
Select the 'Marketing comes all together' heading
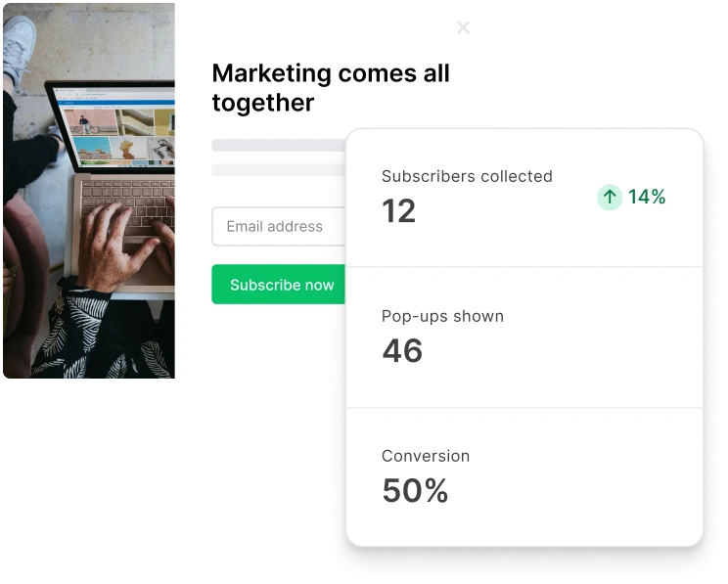331,88
